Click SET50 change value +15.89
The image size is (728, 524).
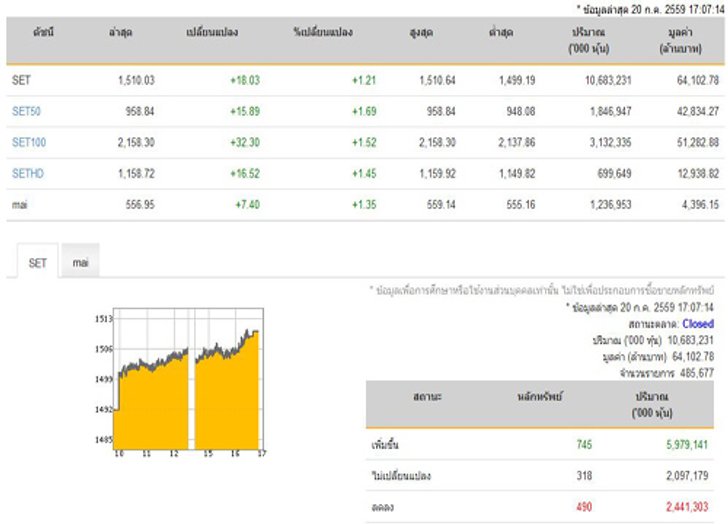coord(245,111)
